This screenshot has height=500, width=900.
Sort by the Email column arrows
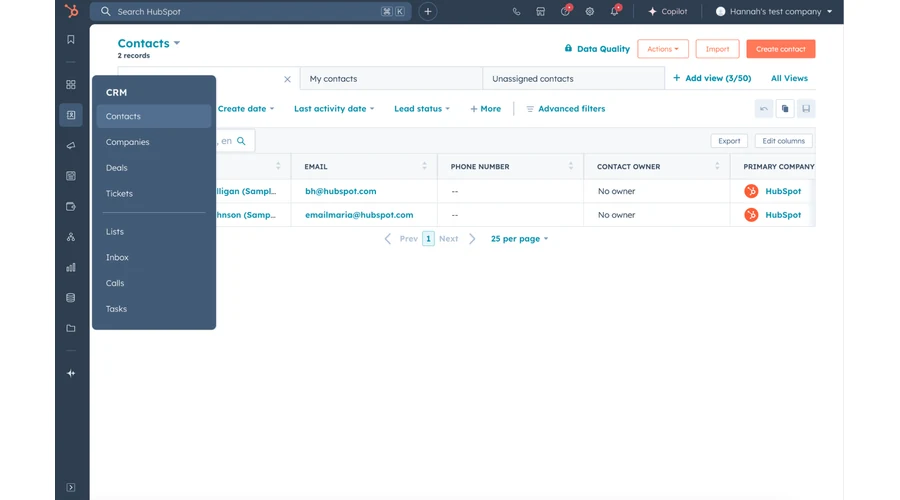click(x=424, y=166)
